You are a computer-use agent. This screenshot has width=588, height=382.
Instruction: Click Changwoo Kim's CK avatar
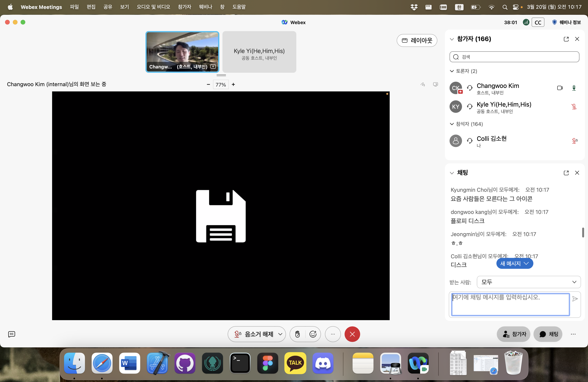point(456,88)
